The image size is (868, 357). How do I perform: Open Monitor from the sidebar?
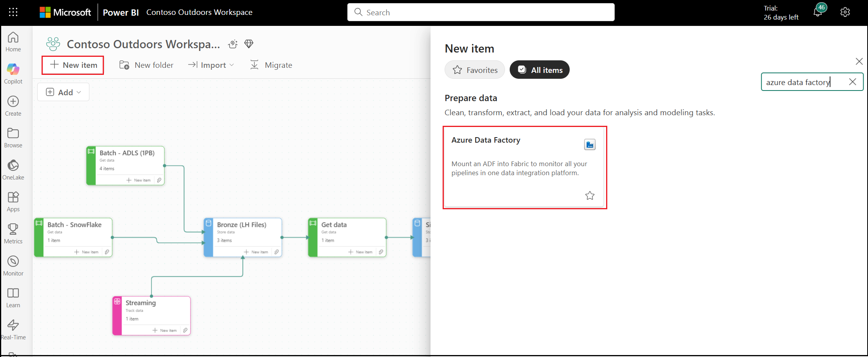coord(13,265)
